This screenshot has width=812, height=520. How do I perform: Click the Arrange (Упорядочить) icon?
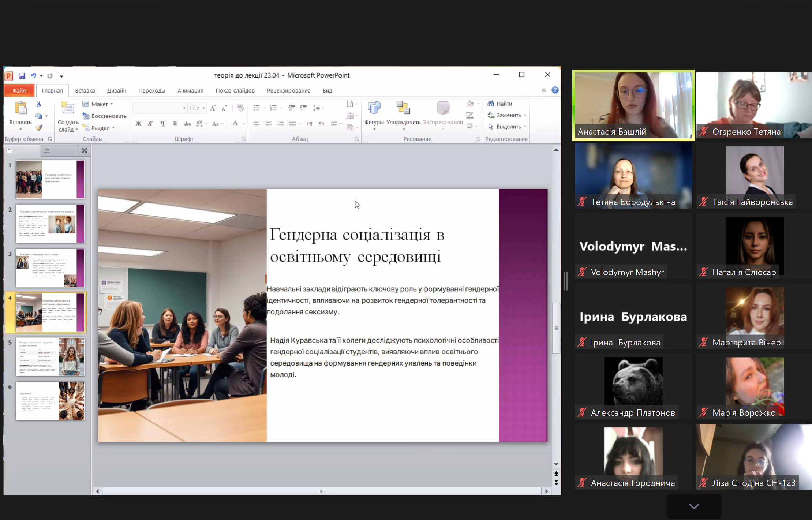pos(403,108)
